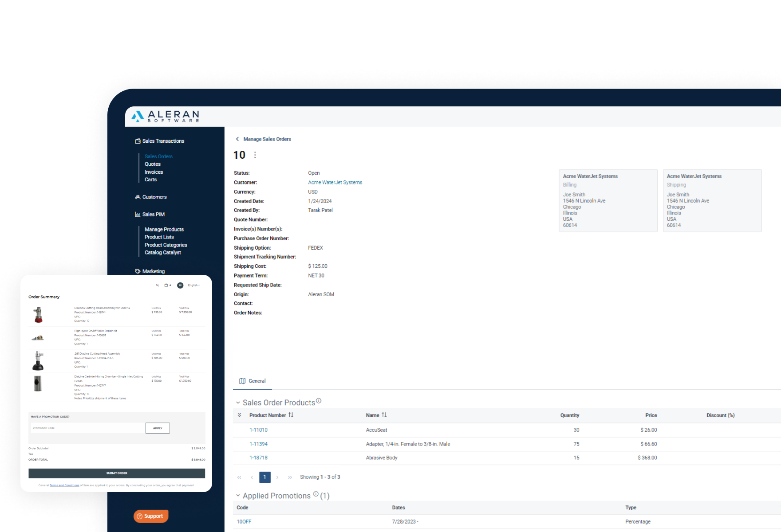Viewport: 781px width, 532px height.
Task: Open product number 1-18718 link
Action: click(x=258, y=458)
